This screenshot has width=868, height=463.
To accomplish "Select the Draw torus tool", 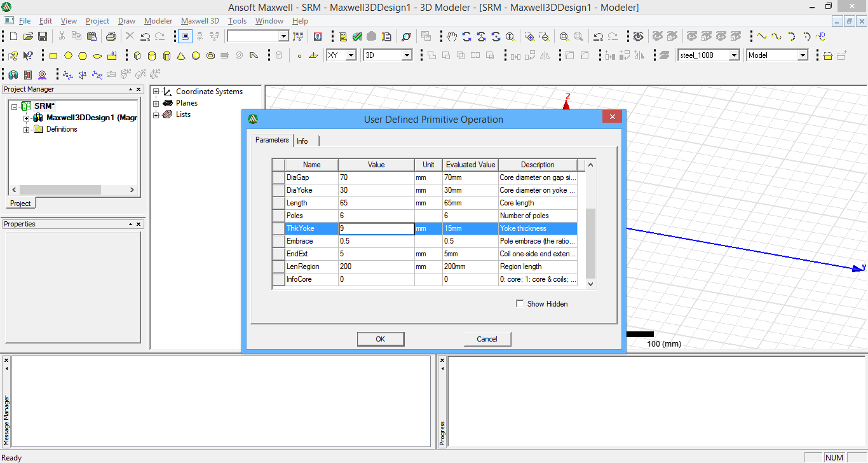I will (x=210, y=55).
